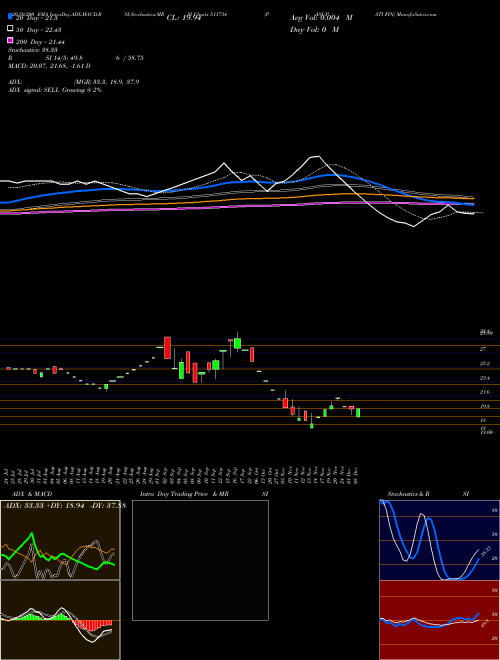Screen dimensions: 500x660
Task: Click the magenta 200 Day legend swatch
Action: [x=10, y=40]
